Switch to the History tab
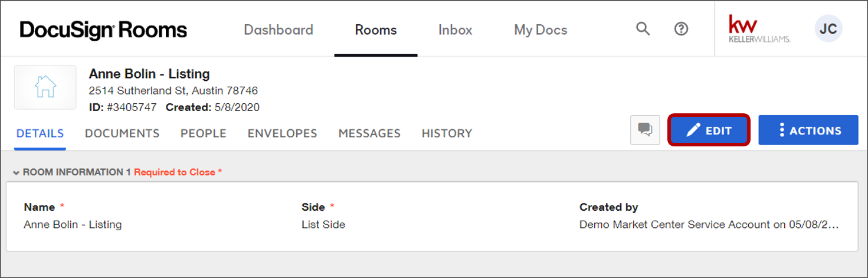The image size is (868, 278). (447, 133)
